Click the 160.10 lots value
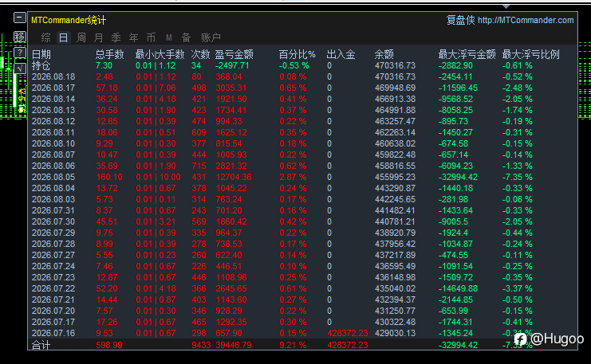Screen dimensions: 591x364 (x=109, y=177)
